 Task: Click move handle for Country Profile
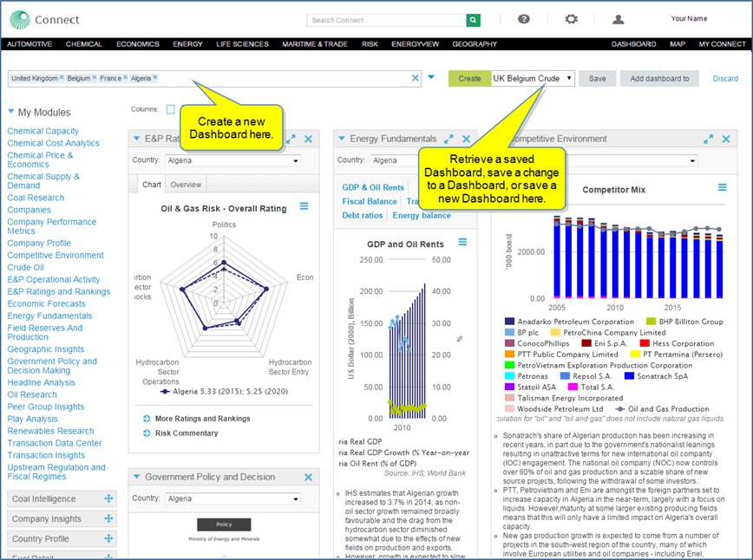pyautogui.click(x=108, y=538)
